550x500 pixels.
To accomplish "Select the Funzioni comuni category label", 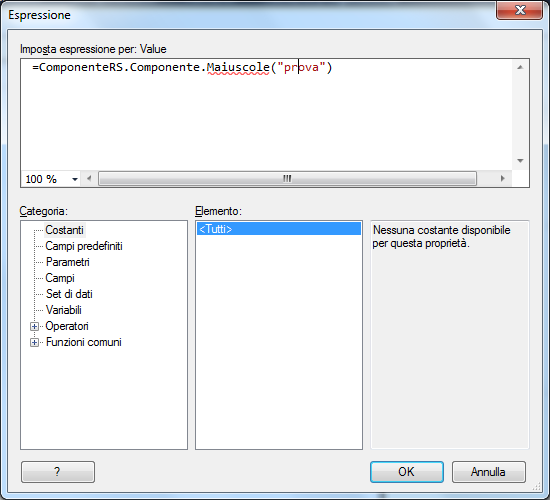I will (83, 342).
